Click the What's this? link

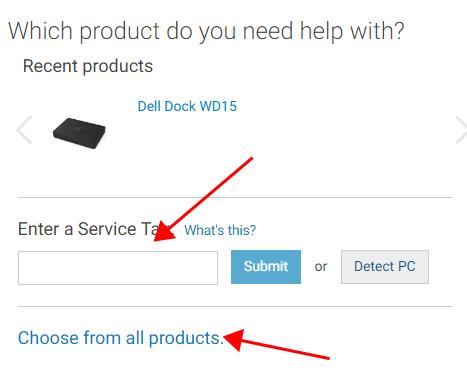coord(220,230)
